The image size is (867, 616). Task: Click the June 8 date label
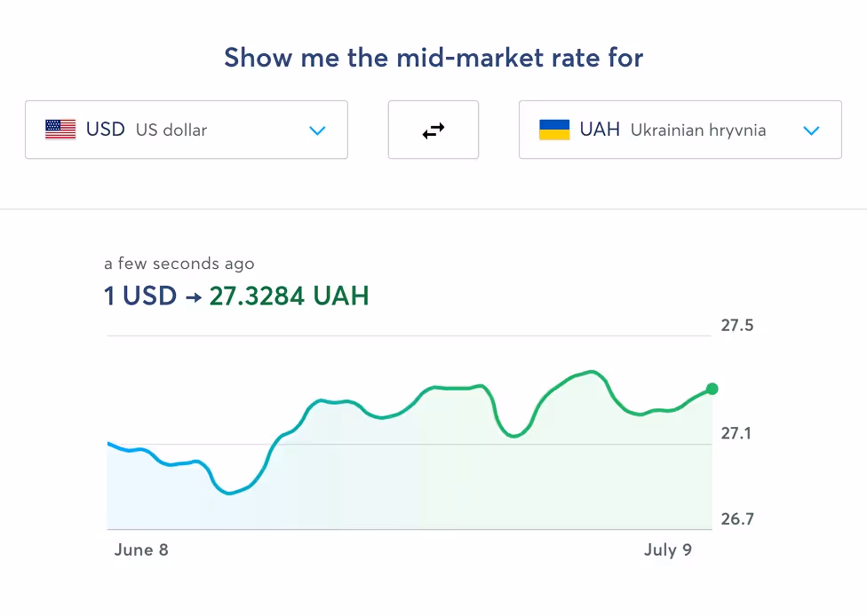[141, 550]
